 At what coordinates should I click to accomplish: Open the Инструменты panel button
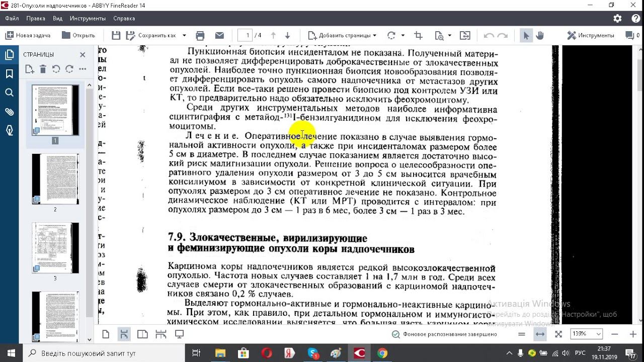(591, 35)
